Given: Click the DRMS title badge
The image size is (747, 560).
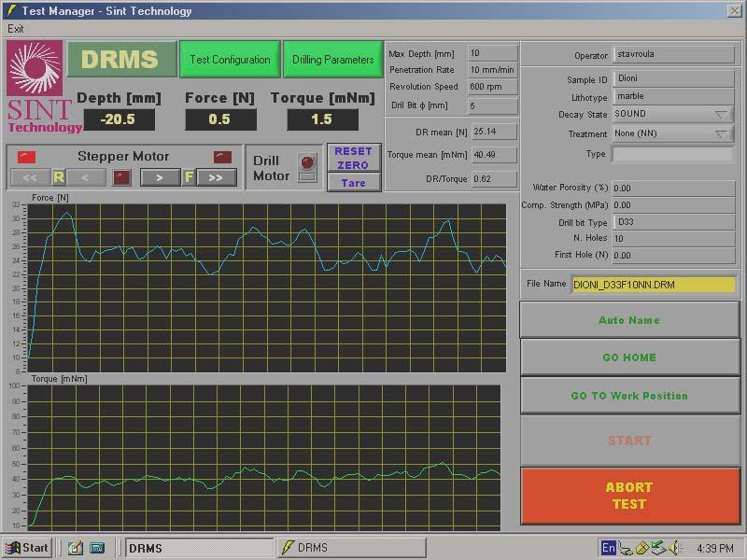Looking at the screenshot, I should [x=122, y=60].
